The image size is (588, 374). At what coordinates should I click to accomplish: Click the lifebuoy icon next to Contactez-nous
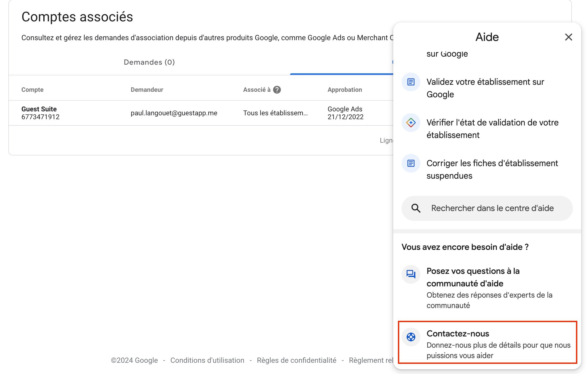tap(411, 337)
